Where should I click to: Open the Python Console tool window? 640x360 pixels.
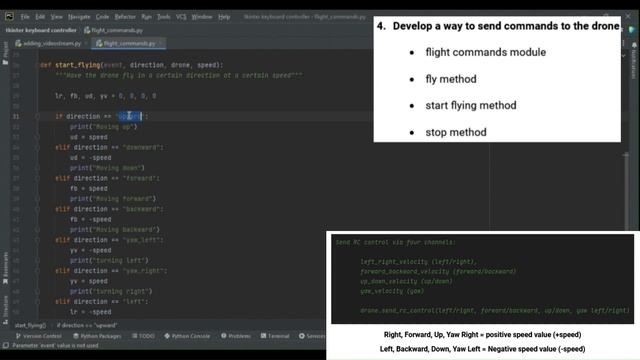point(187,336)
